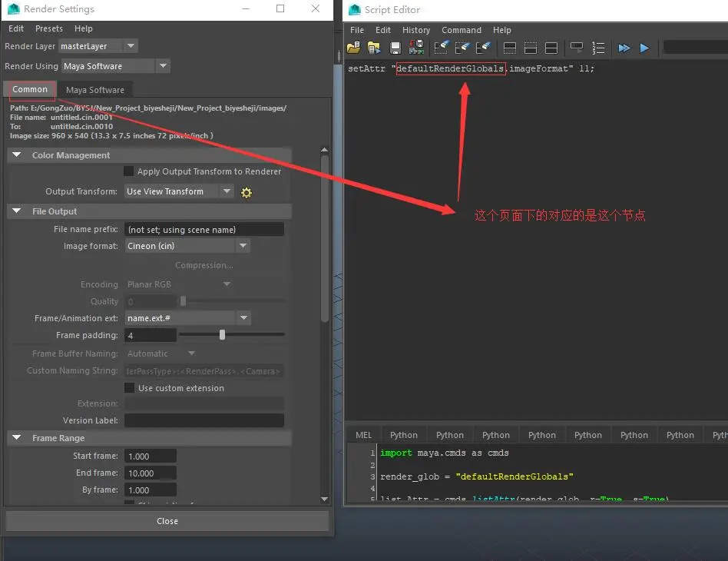Maximize the Render Settings window
The width and height of the screenshot is (728, 561).
tap(280, 8)
